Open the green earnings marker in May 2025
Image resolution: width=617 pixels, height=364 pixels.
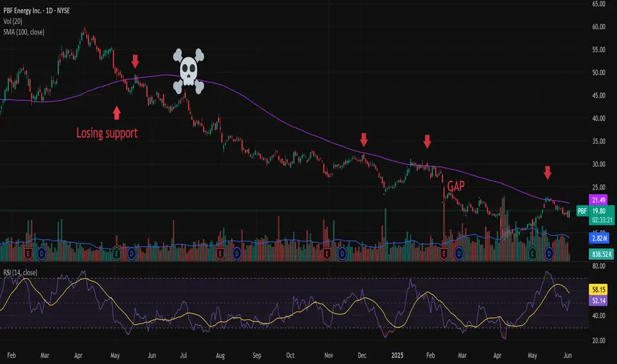532,254
